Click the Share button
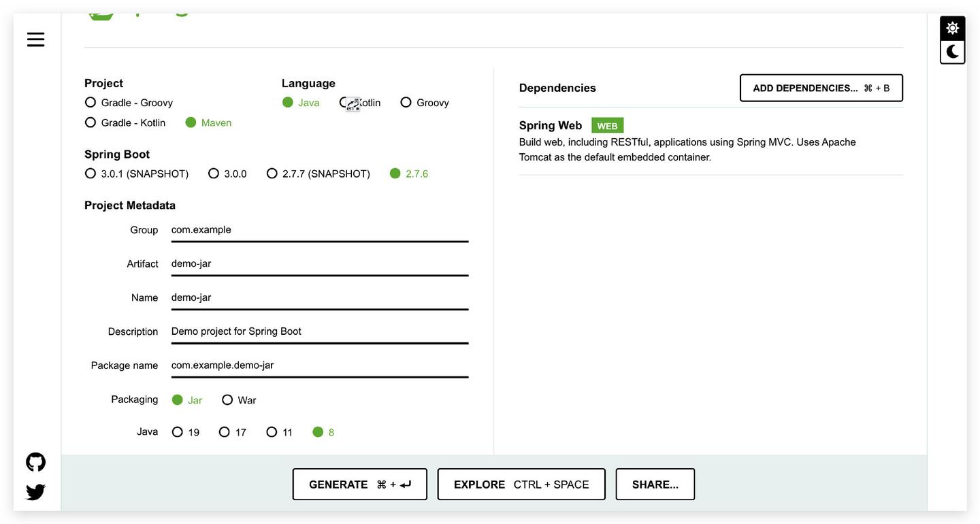 pyautogui.click(x=655, y=485)
